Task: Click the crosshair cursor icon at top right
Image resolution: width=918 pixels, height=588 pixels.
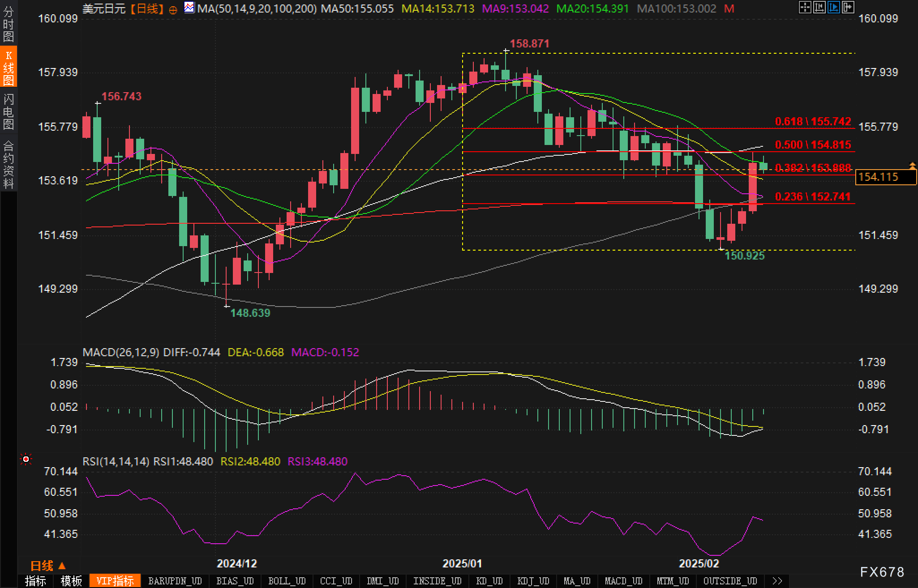Action: point(805,7)
